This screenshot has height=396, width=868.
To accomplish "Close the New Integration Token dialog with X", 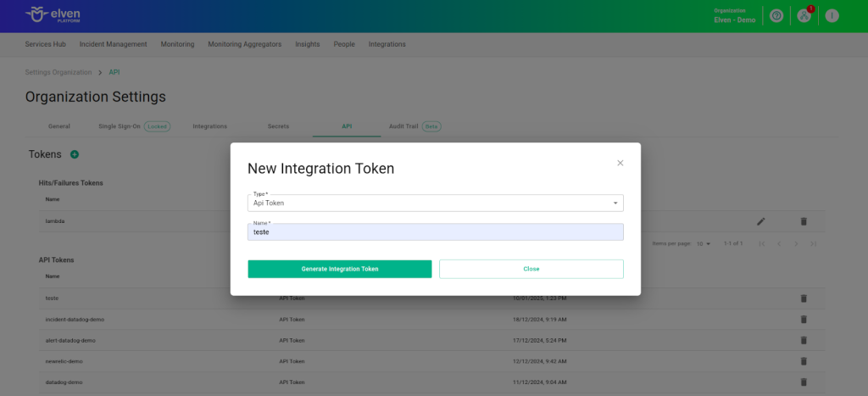I will pyautogui.click(x=620, y=163).
